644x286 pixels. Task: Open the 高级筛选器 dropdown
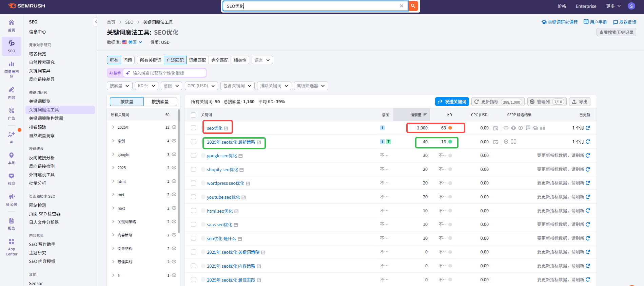point(311,86)
